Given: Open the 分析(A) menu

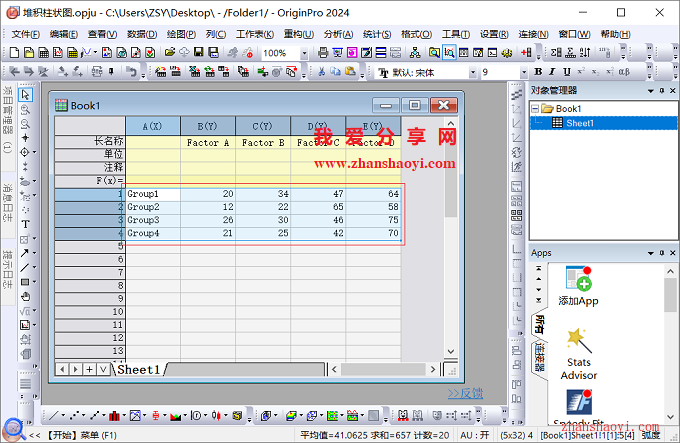Looking at the screenshot, I should coord(338,34).
